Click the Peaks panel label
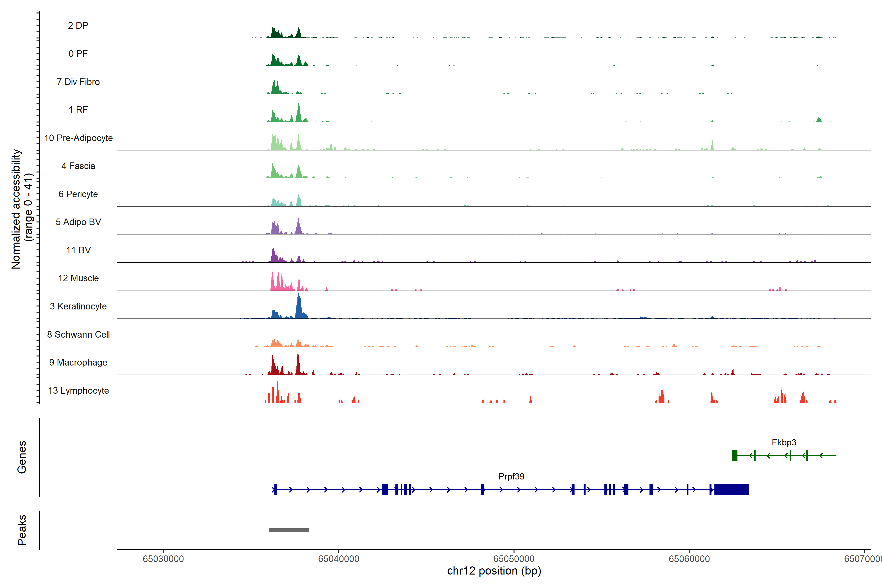 coord(22,530)
